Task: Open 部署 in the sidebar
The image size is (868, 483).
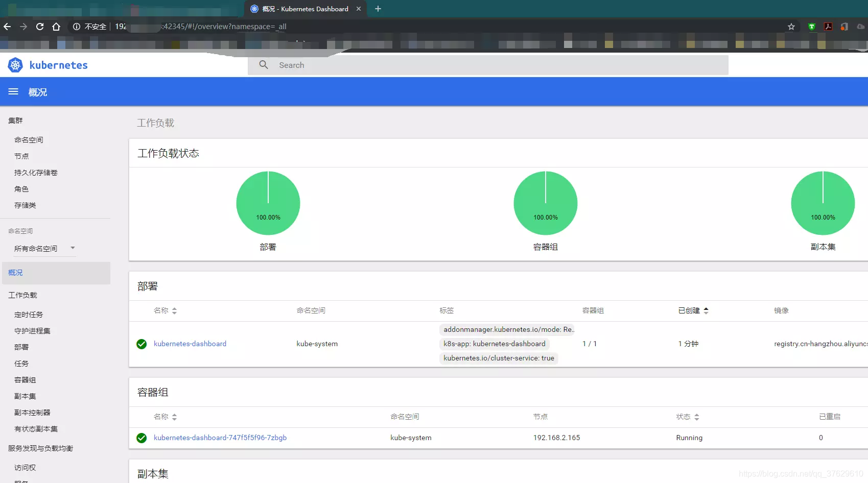Action: click(21, 347)
